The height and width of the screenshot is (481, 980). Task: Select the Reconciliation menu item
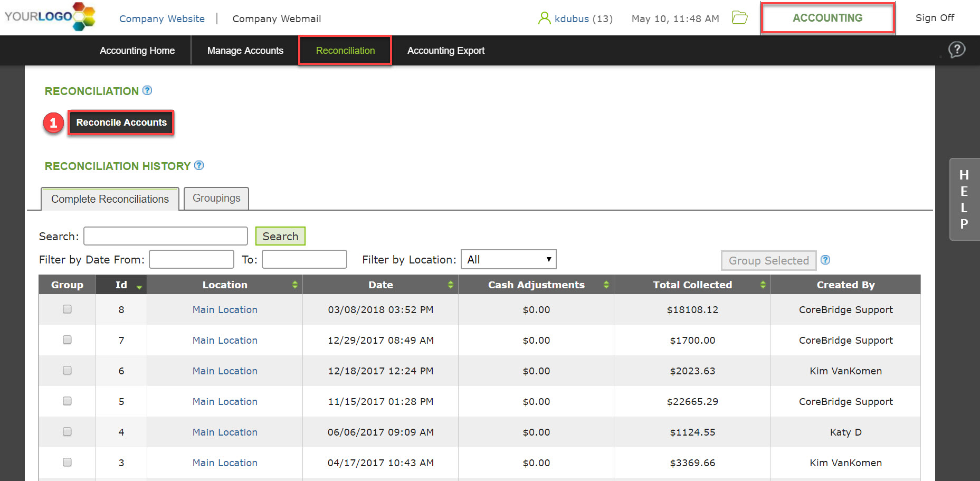345,51
